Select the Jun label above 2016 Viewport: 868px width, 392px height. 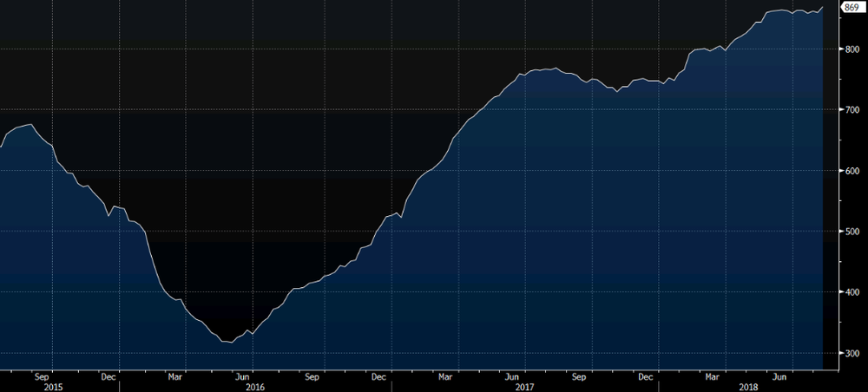coord(244,376)
